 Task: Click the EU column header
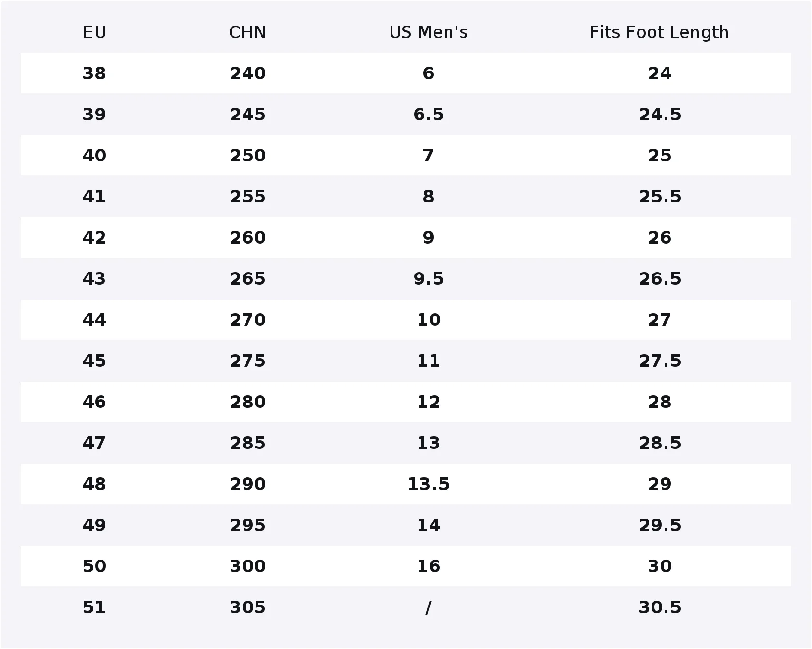94,32
